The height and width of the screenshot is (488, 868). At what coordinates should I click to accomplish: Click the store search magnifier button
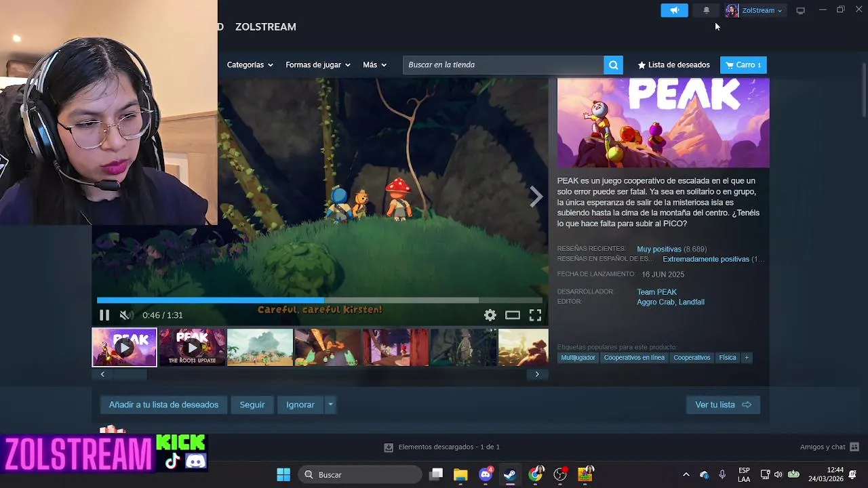[x=613, y=64]
